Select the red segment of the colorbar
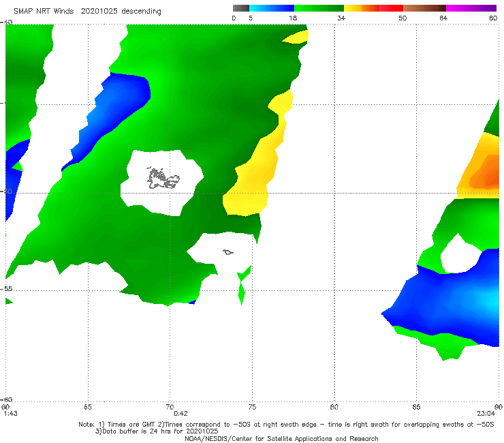504x443 pixels. point(391,8)
